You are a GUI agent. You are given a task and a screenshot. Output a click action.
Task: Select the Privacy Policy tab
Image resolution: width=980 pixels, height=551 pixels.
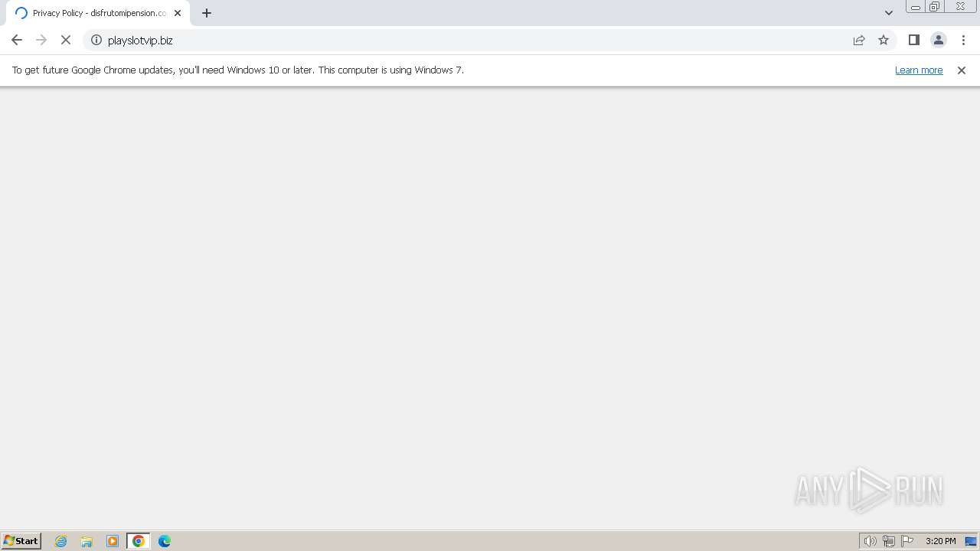pyautogui.click(x=98, y=13)
